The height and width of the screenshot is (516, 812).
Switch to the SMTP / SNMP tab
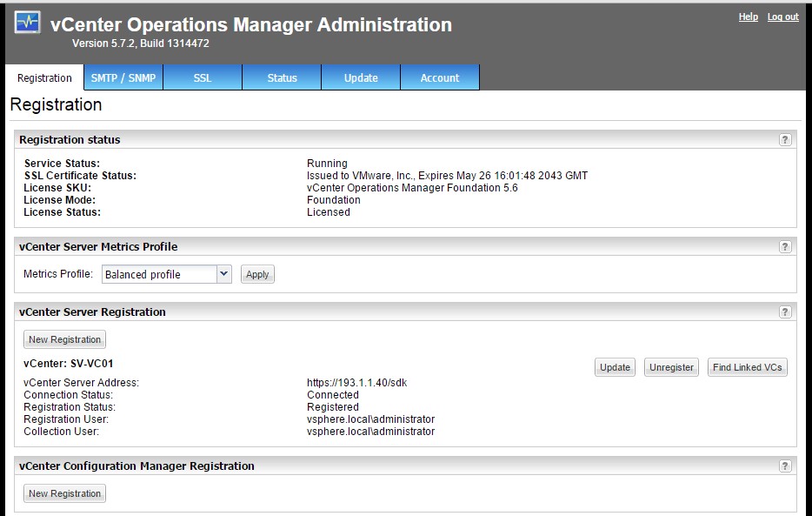click(x=123, y=77)
